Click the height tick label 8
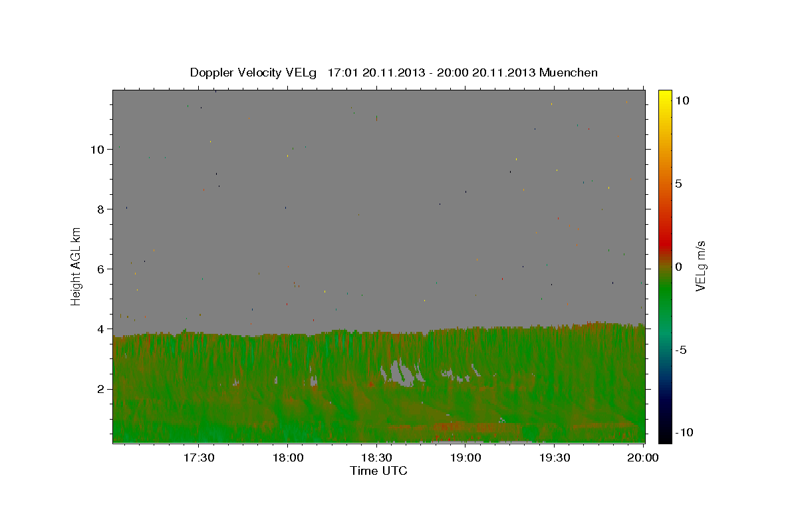798x532 pixels. (102, 209)
